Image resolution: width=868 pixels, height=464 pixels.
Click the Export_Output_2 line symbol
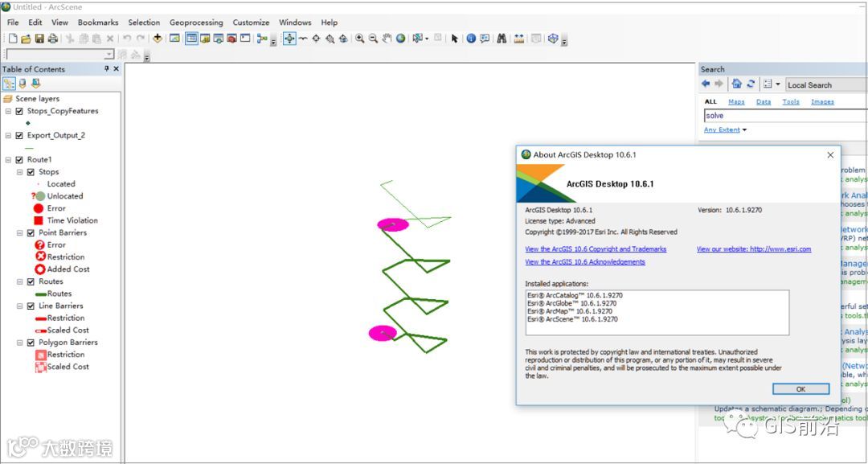[x=30, y=148]
